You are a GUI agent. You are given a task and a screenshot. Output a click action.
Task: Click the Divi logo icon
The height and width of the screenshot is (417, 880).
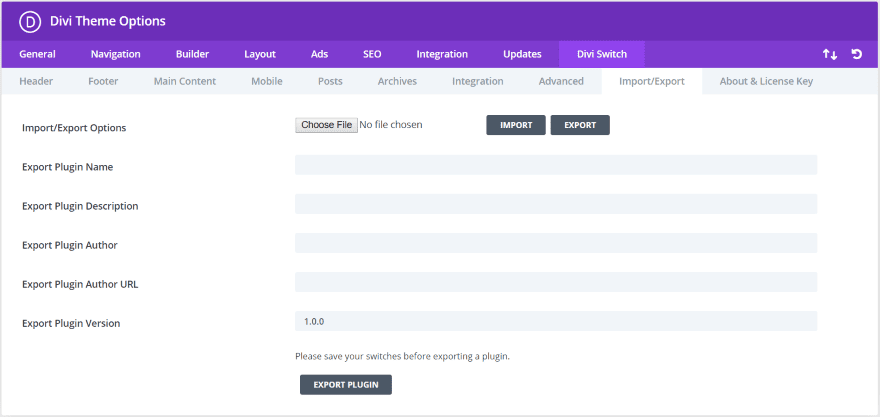(30, 22)
